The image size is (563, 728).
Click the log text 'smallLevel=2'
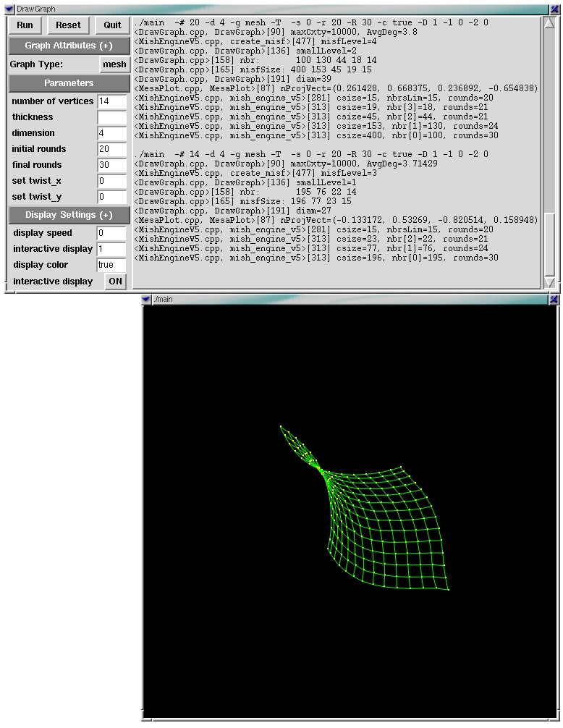(x=326, y=51)
